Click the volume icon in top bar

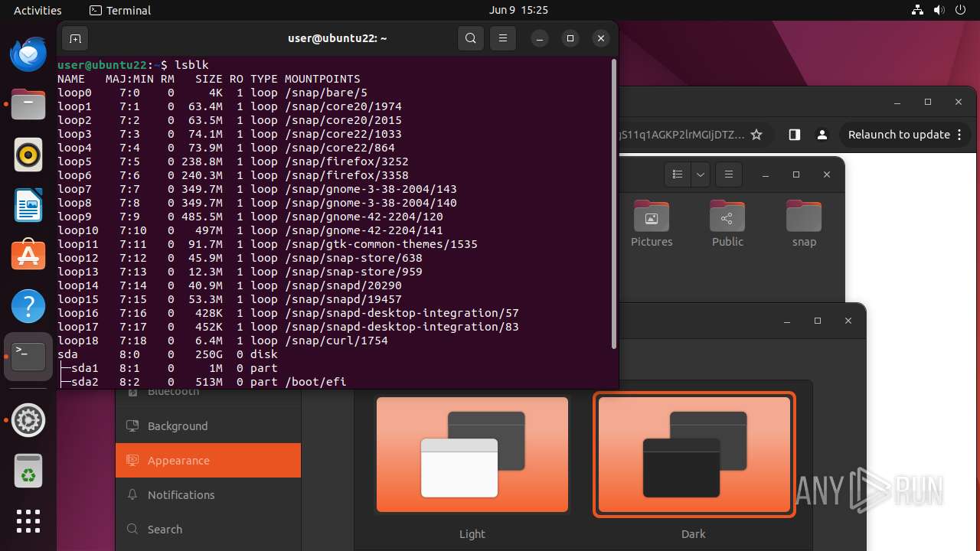(939, 11)
